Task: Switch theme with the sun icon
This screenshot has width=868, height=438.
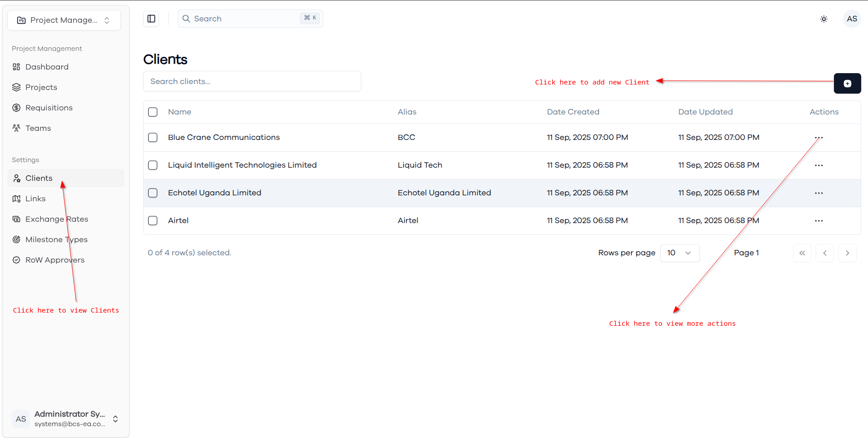Action: (x=824, y=19)
